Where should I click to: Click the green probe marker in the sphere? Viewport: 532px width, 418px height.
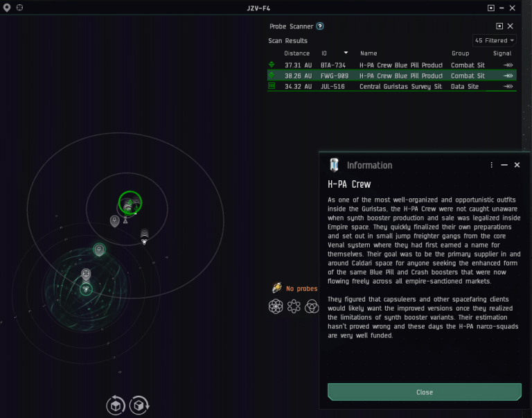point(86,289)
